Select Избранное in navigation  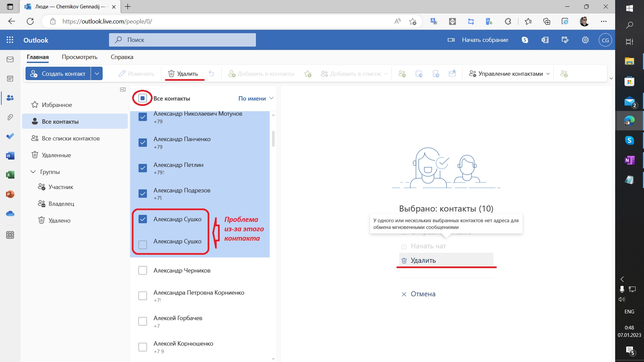75,105
